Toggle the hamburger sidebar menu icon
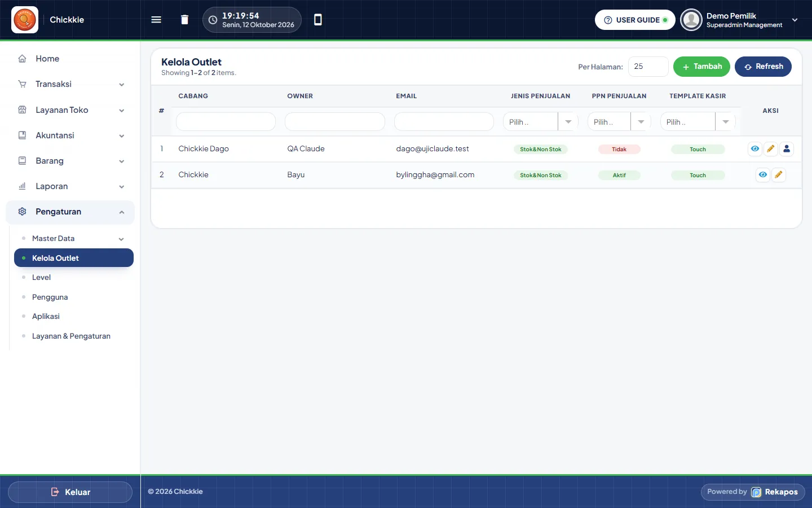The image size is (812, 508). click(156, 20)
